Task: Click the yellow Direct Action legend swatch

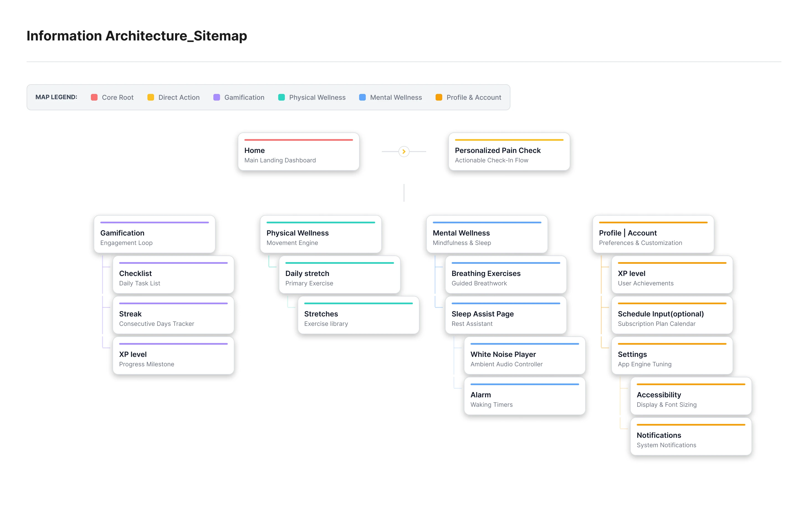Action: click(x=150, y=98)
